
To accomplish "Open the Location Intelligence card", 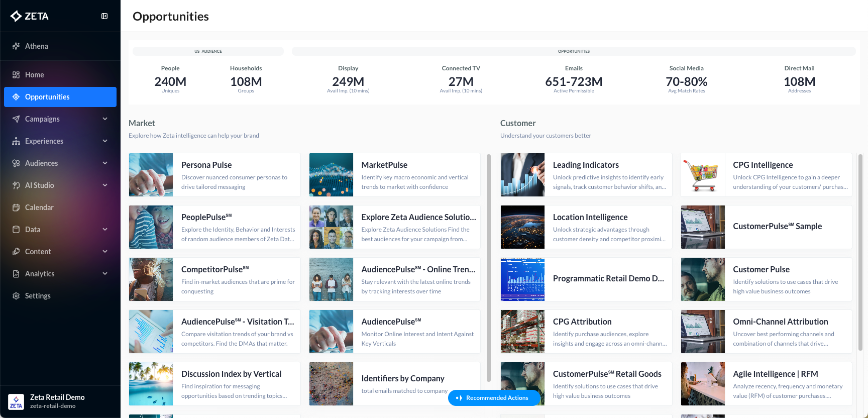I will [x=590, y=217].
